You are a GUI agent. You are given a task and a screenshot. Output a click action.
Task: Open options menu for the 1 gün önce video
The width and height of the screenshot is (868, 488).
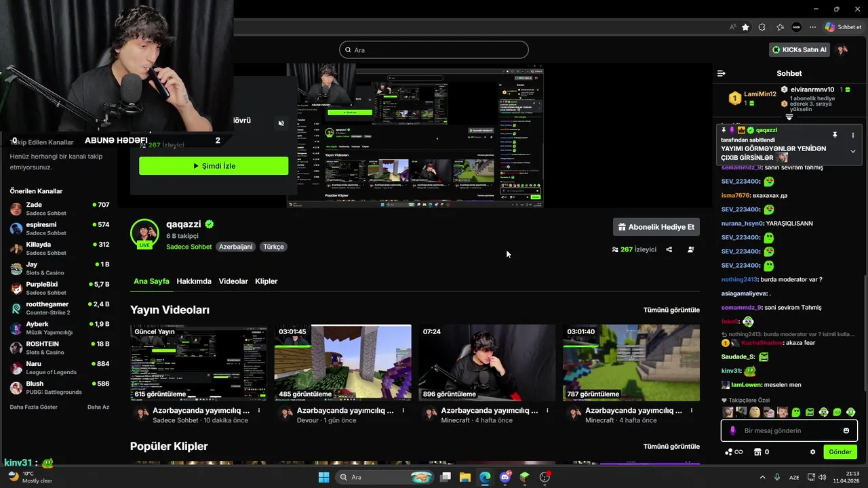[403, 411]
